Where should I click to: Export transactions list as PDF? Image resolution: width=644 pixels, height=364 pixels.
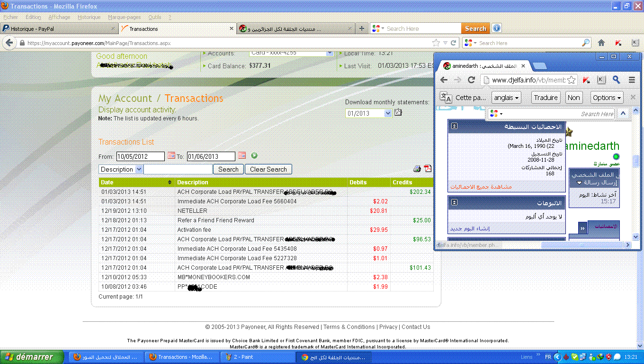[x=428, y=169]
